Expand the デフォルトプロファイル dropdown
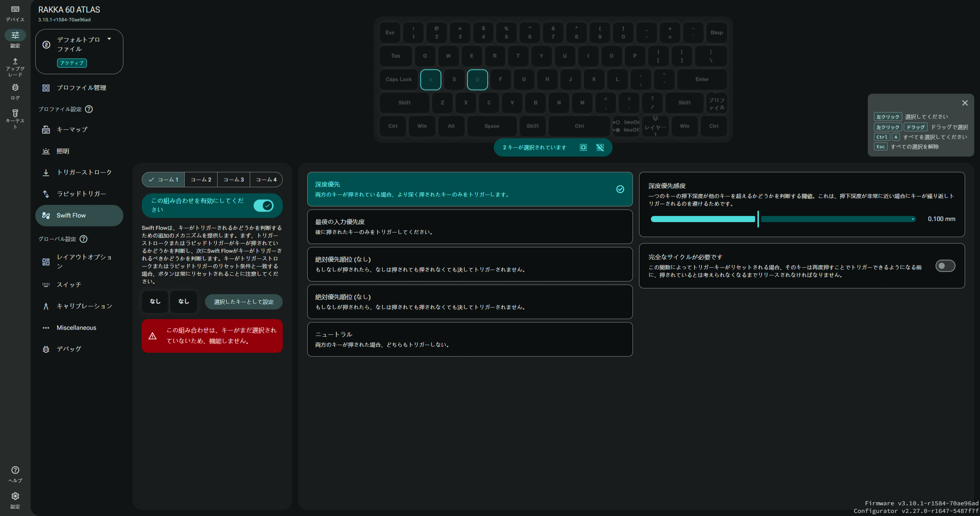This screenshot has width=980, height=516. 109,38
